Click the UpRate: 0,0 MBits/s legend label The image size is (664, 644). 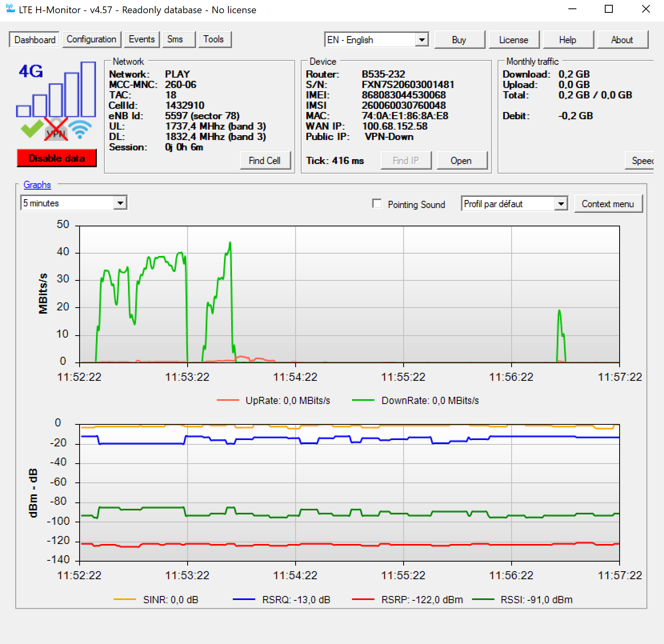pos(288,400)
